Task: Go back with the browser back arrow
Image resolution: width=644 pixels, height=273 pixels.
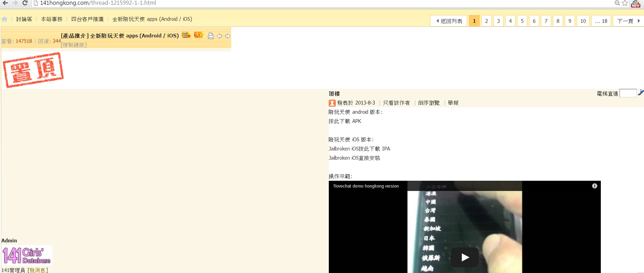Action: pyautogui.click(x=5, y=3)
